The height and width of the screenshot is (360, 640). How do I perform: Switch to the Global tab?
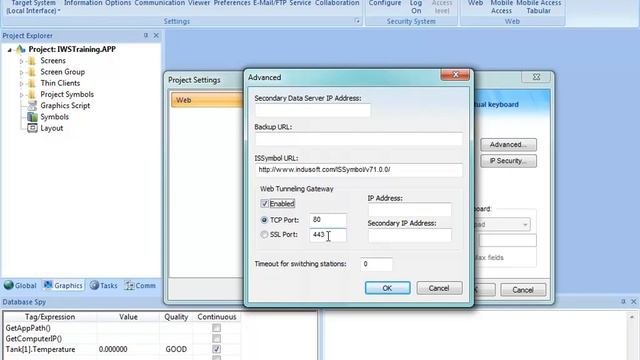click(20, 285)
